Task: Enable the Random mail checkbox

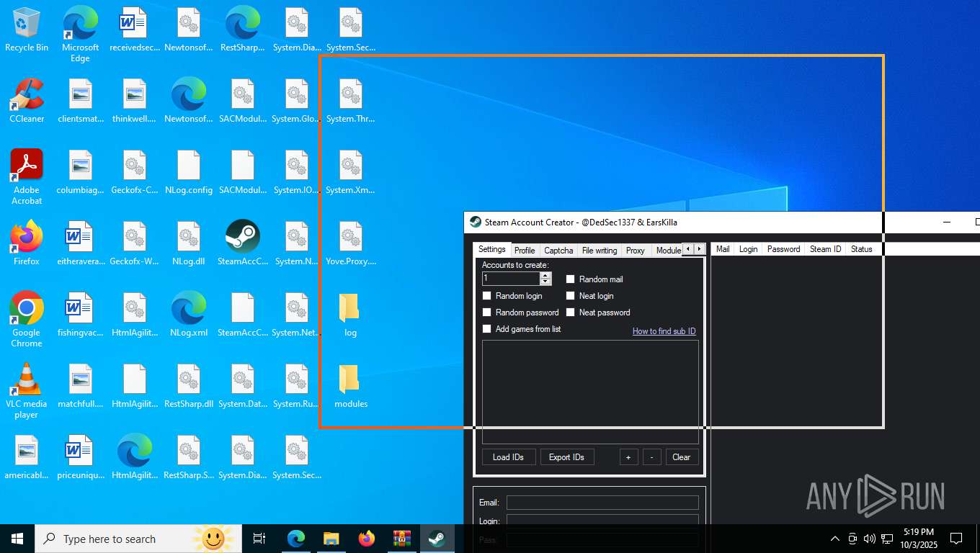Action: [x=571, y=279]
